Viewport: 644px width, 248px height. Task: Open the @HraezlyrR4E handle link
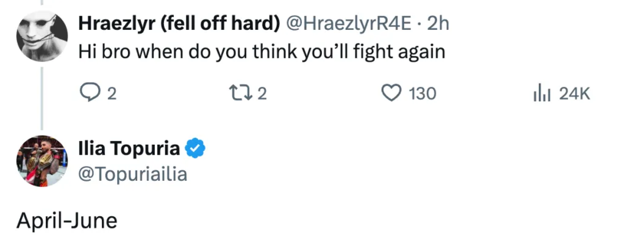coord(351,23)
